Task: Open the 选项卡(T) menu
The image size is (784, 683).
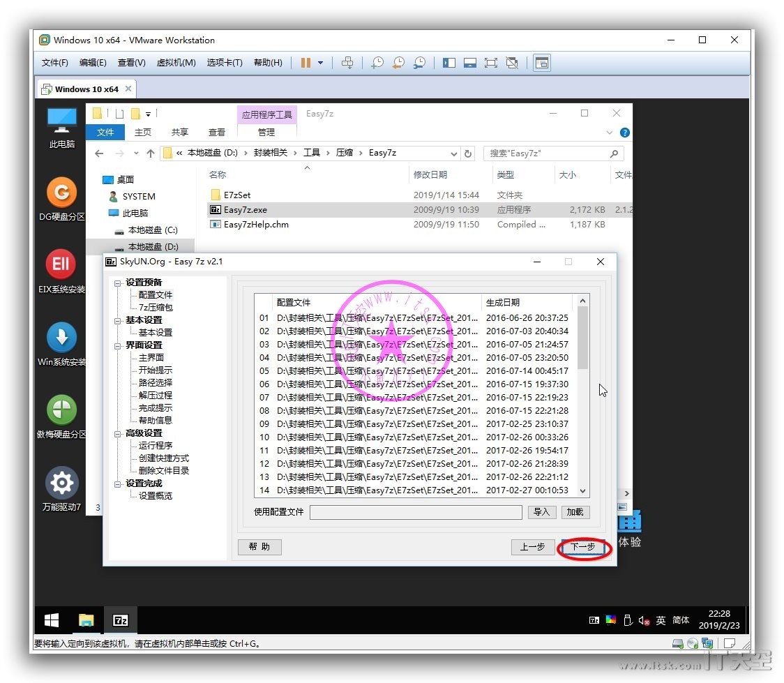Action: (x=225, y=63)
